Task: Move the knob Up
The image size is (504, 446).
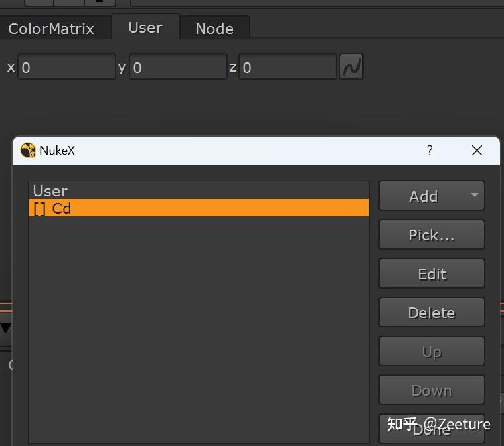Action: click(431, 352)
